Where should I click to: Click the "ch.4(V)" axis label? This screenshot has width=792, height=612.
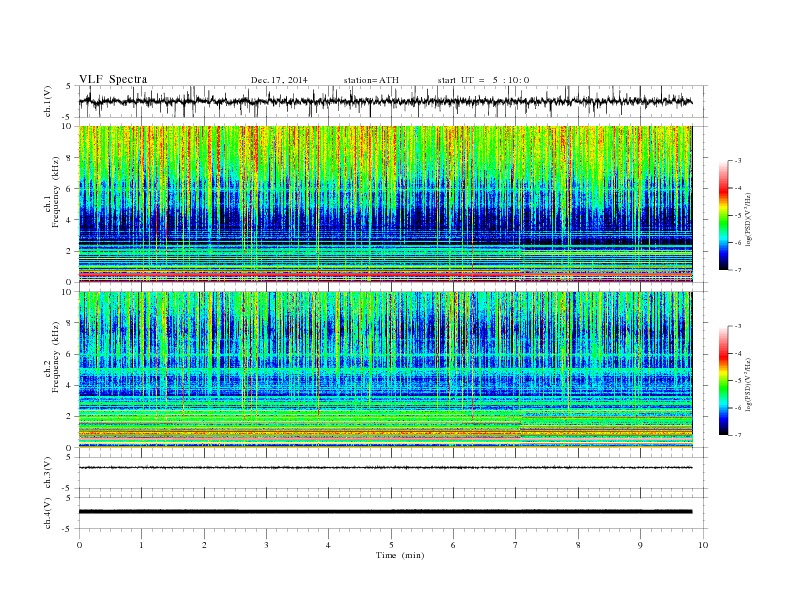tap(48, 514)
